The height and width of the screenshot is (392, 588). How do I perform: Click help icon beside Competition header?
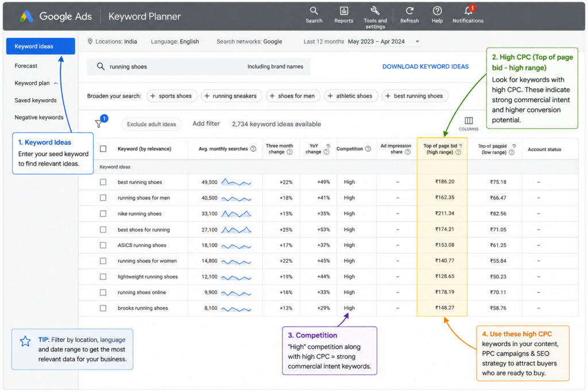tap(368, 149)
